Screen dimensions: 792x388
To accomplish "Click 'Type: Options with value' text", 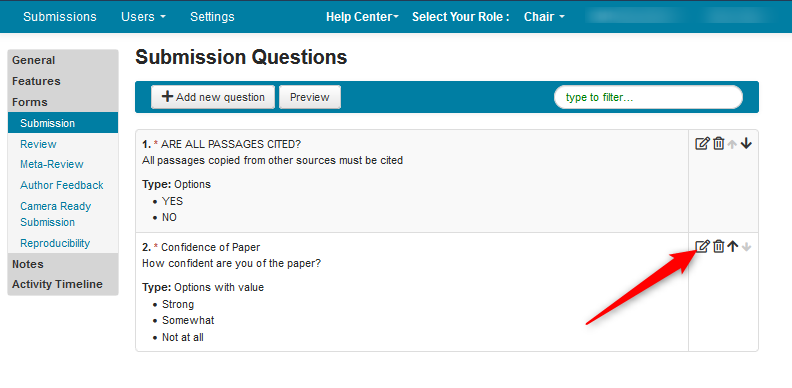I will (203, 287).
